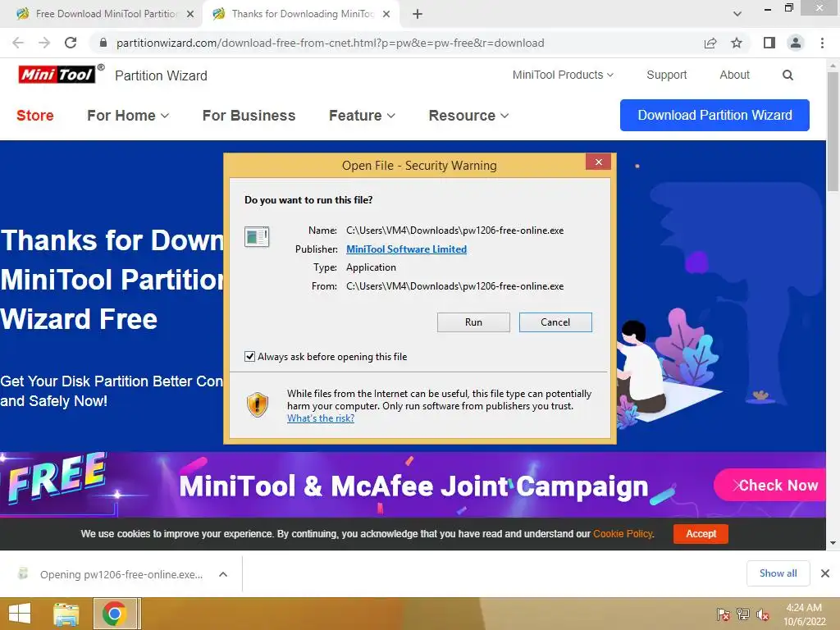840x630 pixels.
Task: Click the security shield warning icon
Action: pyautogui.click(x=257, y=404)
